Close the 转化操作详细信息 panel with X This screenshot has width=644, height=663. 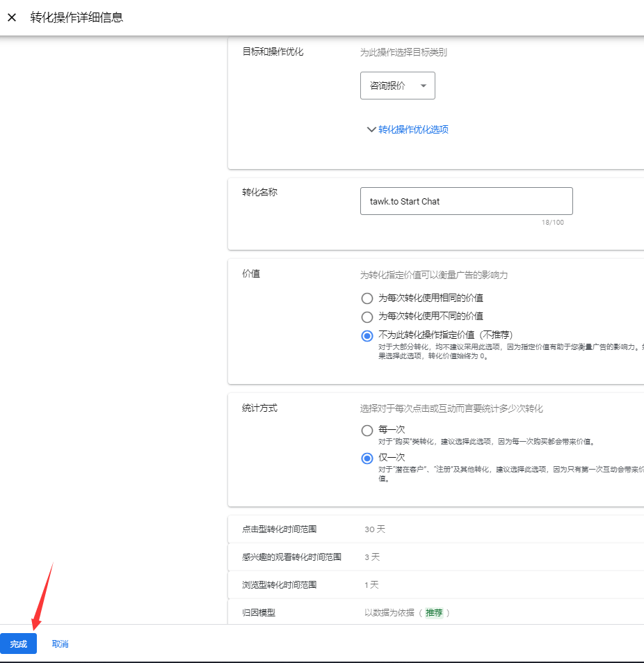click(x=12, y=17)
